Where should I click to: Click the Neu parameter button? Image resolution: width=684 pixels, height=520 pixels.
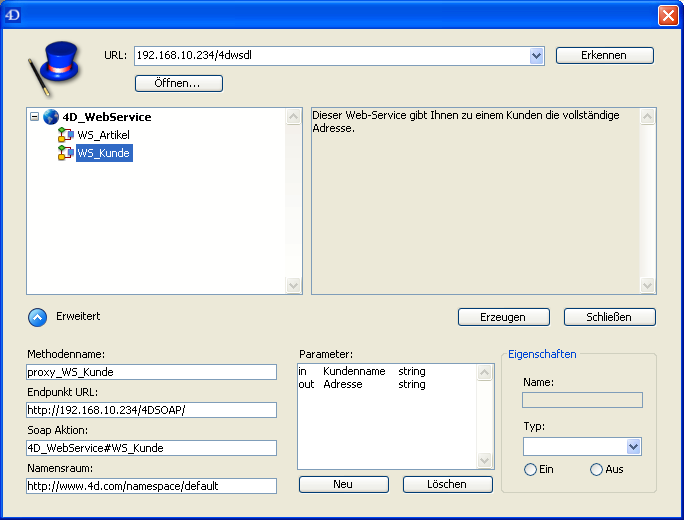pyautogui.click(x=343, y=484)
